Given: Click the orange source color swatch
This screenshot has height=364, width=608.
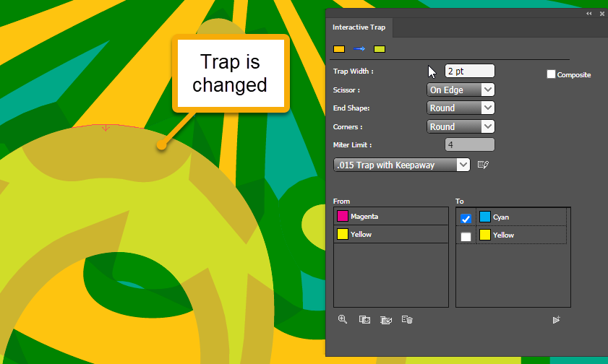Looking at the screenshot, I should click(339, 49).
